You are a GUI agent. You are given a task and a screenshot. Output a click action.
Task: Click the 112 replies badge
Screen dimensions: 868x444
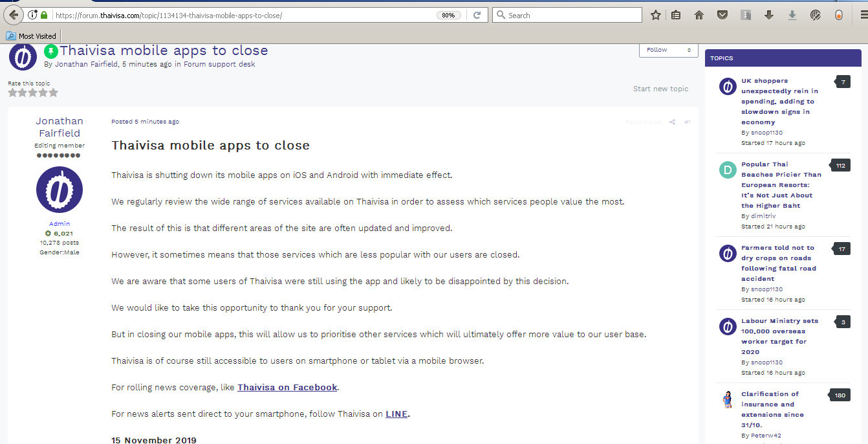[x=840, y=166]
